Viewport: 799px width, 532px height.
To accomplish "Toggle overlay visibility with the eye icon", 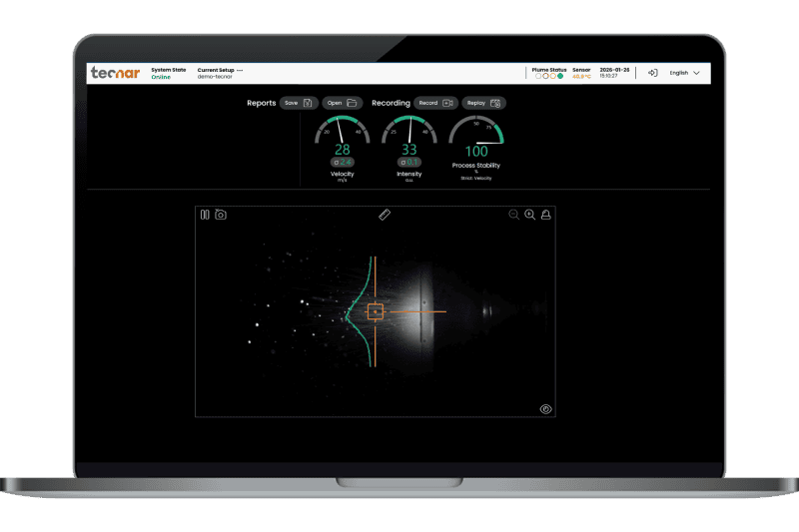I will pyautogui.click(x=545, y=408).
